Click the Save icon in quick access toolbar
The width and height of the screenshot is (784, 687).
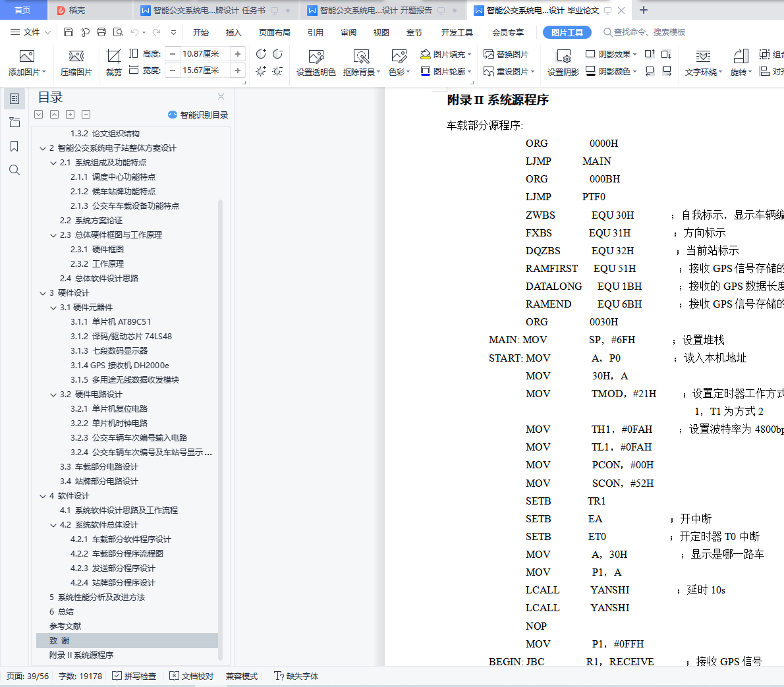[x=69, y=32]
